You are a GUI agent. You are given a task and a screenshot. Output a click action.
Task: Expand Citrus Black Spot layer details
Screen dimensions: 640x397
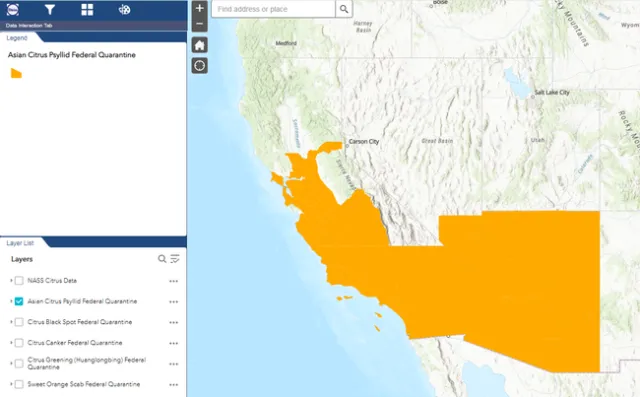11,322
